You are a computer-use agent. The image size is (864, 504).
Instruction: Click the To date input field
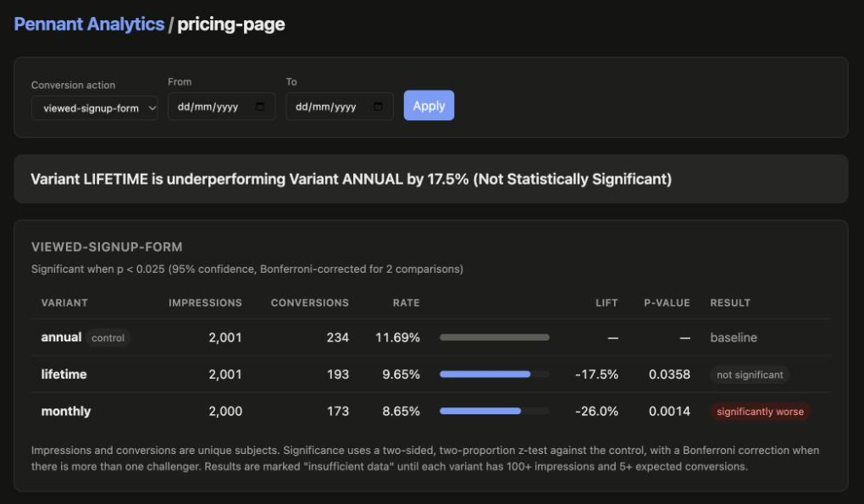click(340, 107)
